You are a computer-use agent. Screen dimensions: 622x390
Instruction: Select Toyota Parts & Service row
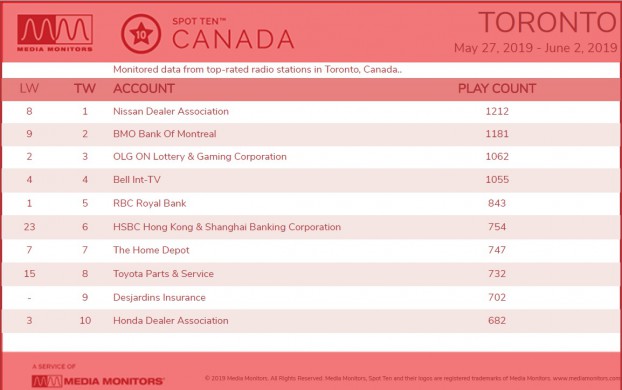click(311, 274)
